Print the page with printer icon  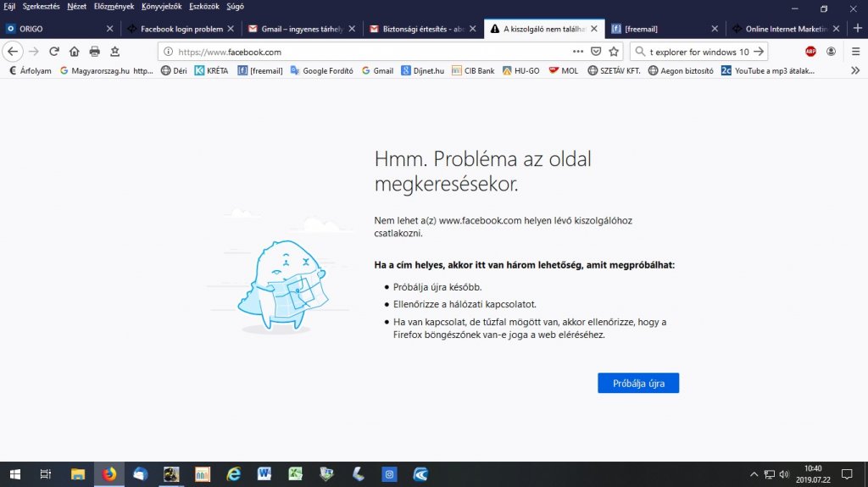pos(95,52)
